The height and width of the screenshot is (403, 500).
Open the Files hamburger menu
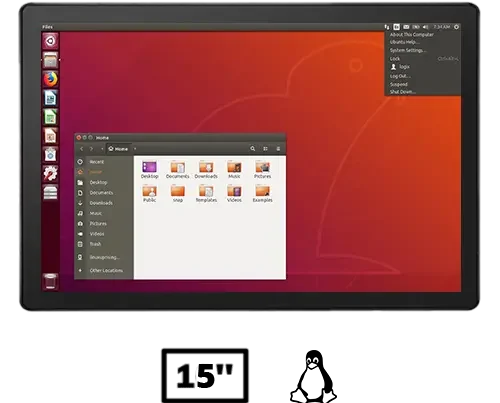coord(278,149)
